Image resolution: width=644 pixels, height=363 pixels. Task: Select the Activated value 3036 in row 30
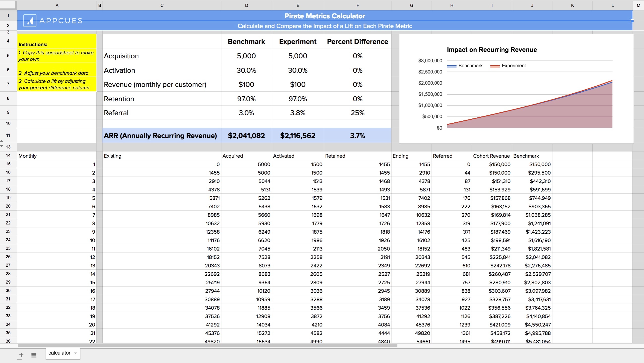pos(298,291)
